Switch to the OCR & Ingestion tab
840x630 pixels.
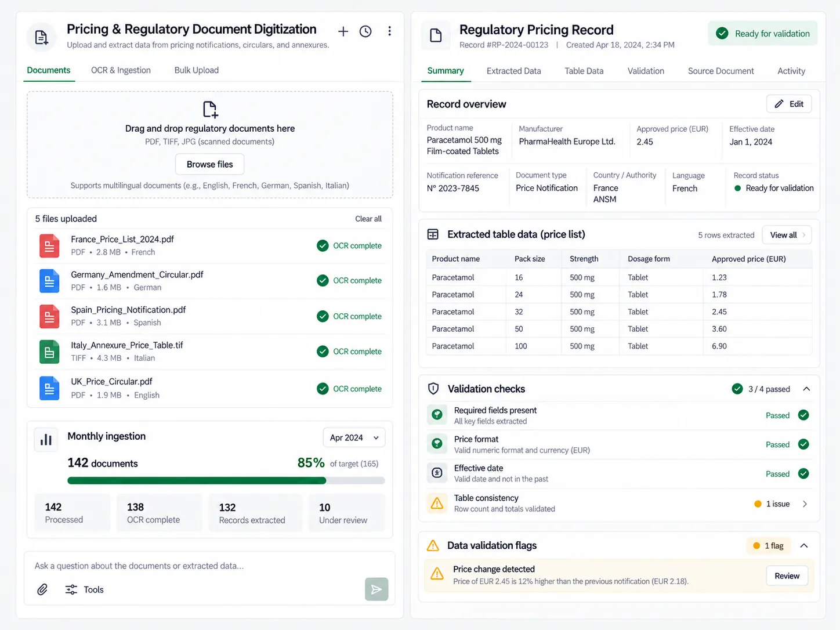tap(121, 70)
